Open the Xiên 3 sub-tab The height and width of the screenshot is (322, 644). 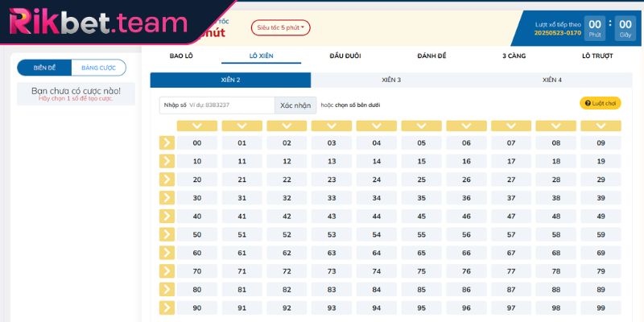(x=391, y=80)
